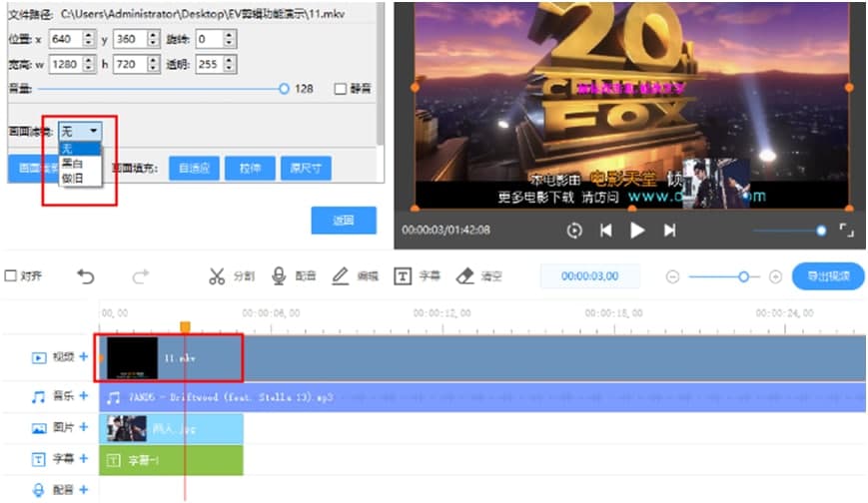Screen dimensions: 868x503
Task: Click the x position field 640
Action: click(x=65, y=39)
